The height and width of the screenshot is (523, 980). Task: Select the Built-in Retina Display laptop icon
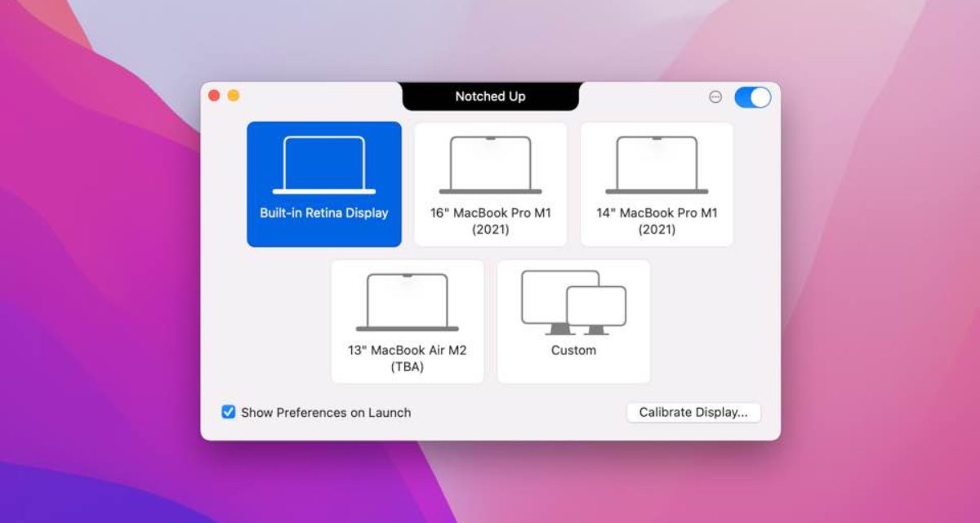(x=324, y=164)
